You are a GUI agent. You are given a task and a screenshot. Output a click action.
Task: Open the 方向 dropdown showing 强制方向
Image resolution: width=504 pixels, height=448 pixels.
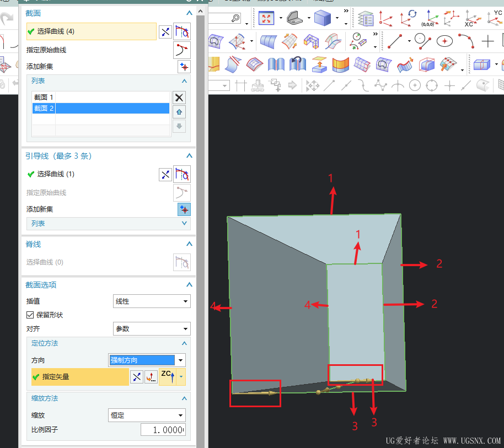[147, 360]
